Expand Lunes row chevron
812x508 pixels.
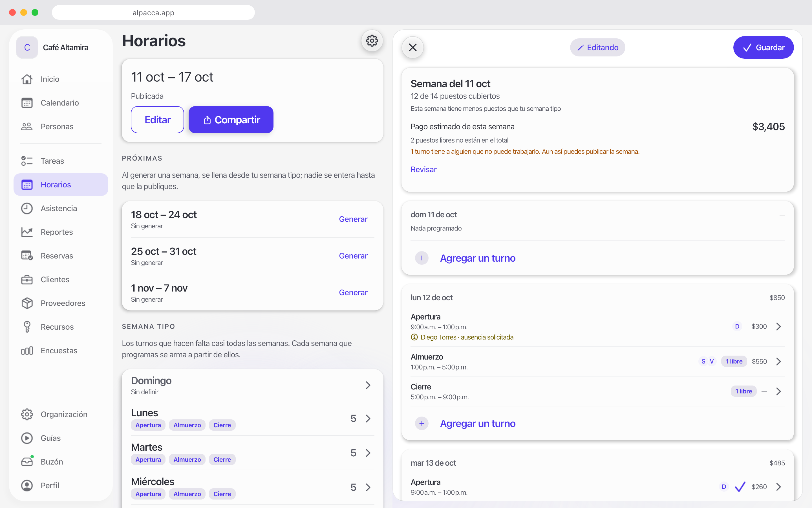[368, 418]
